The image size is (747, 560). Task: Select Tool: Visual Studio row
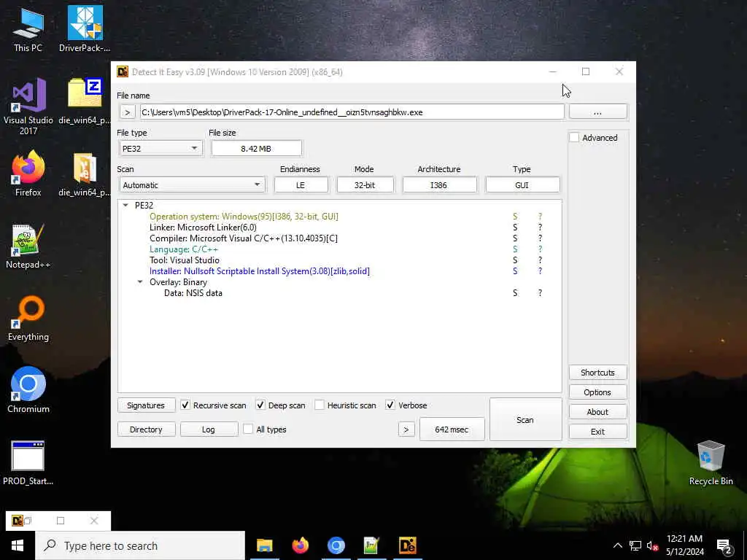pyautogui.click(x=185, y=260)
